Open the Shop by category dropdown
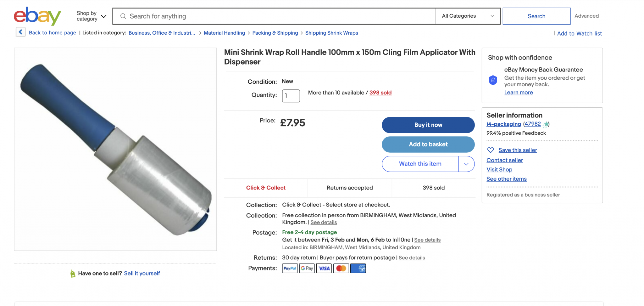The height and width of the screenshot is (306, 644). [x=91, y=16]
